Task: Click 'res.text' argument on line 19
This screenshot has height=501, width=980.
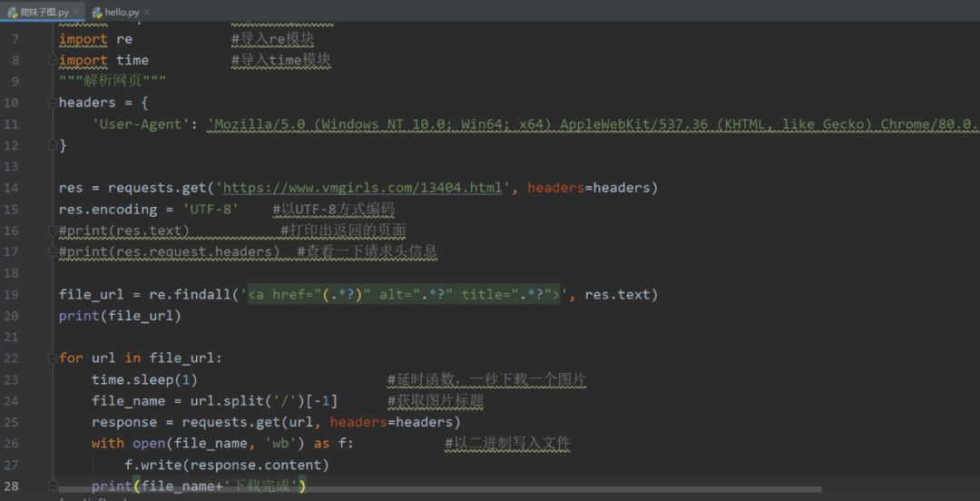Action: pos(618,295)
